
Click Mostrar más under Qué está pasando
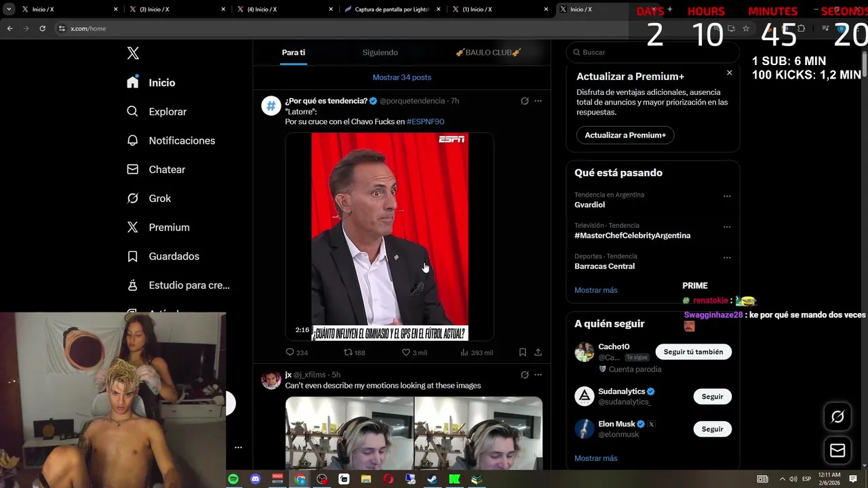[x=596, y=290]
